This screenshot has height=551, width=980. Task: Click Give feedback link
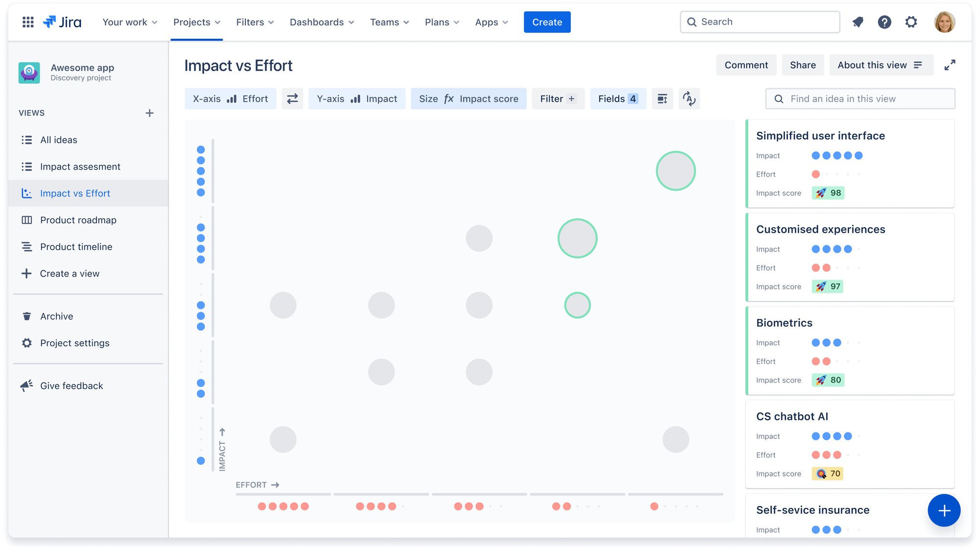point(72,386)
